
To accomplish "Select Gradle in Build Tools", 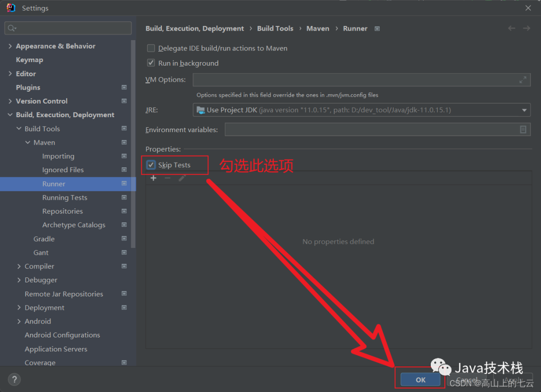I will 44,239.
